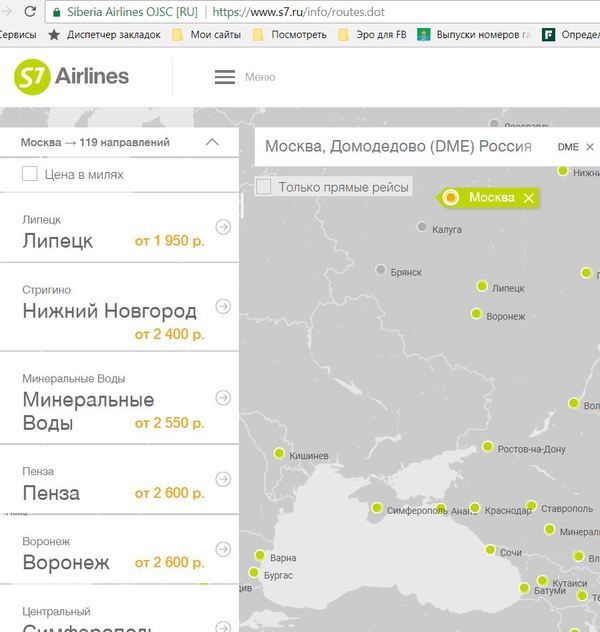600x632 pixels.
Task: Click the Москва, Домодедово search field
Action: [400, 147]
